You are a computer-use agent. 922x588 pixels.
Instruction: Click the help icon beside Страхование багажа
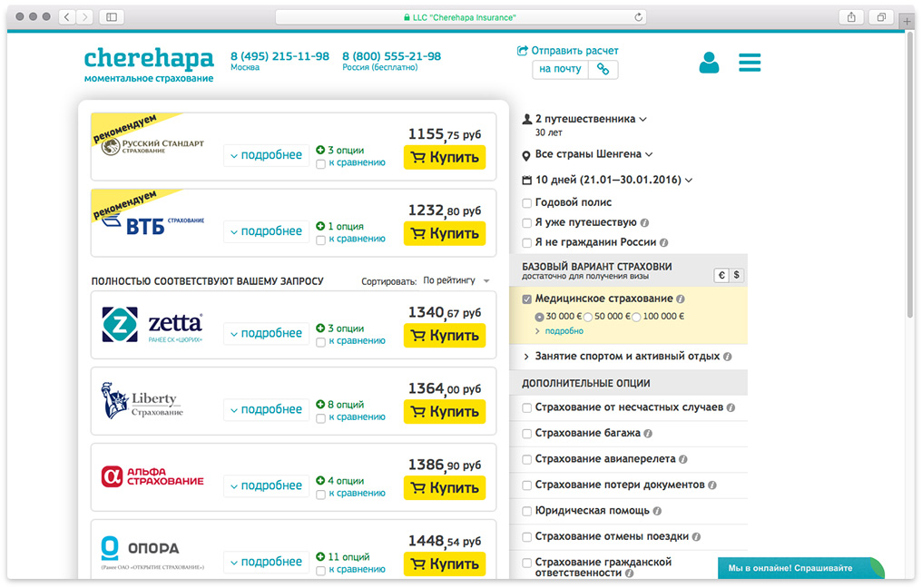(x=650, y=434)
